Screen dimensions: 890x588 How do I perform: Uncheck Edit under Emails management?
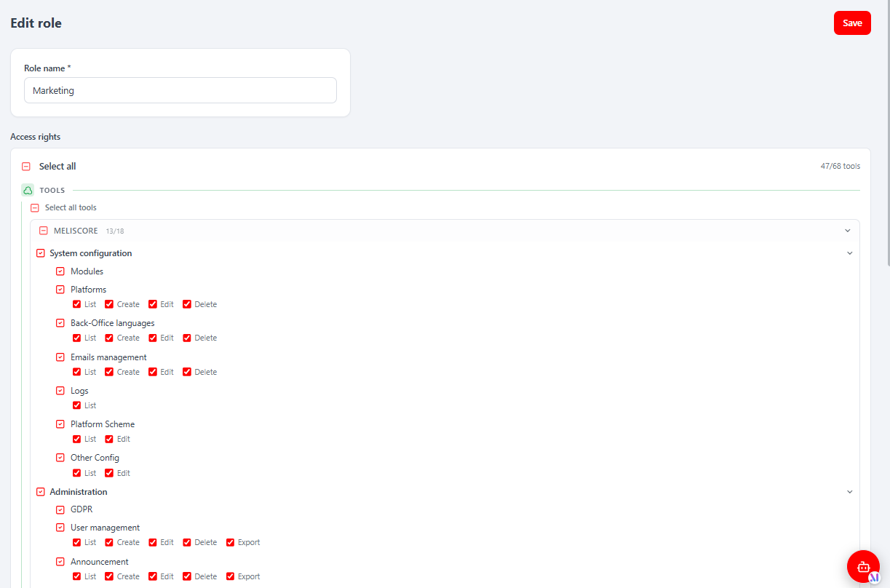coord(153,372)
